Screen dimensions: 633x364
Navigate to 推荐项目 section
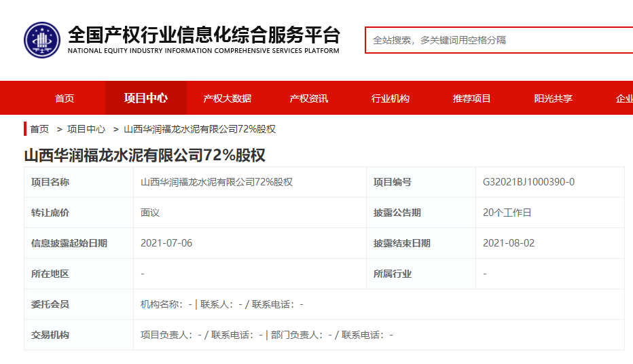[x=471, y=98]
